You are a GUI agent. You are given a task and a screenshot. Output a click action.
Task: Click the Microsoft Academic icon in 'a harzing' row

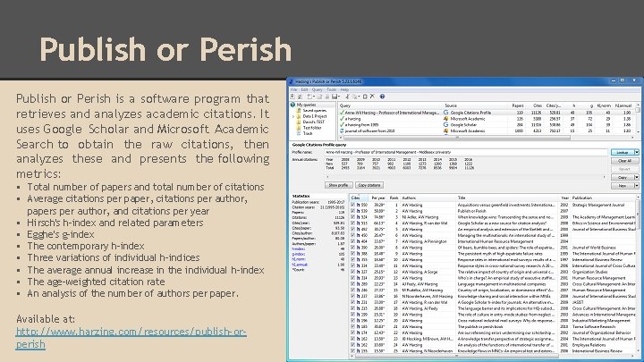tap(445, 119)
